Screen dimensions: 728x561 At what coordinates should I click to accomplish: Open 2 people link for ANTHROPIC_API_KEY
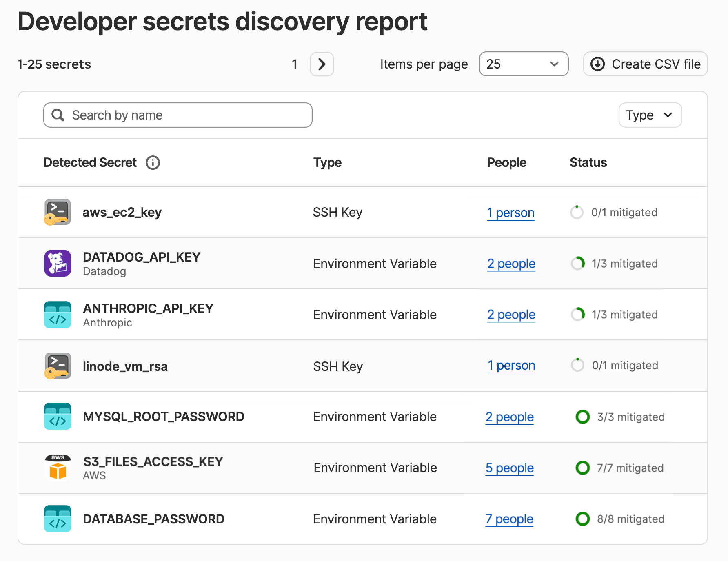(511, 315)
